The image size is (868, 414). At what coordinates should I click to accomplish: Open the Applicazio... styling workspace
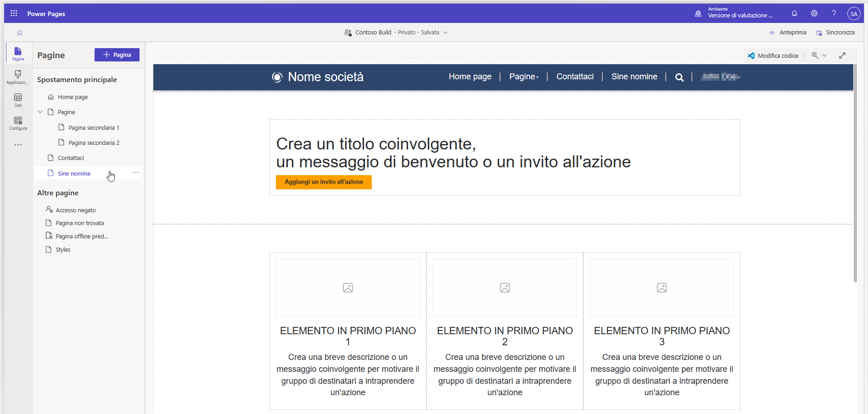pyautogui.click(x=18, y=77)
